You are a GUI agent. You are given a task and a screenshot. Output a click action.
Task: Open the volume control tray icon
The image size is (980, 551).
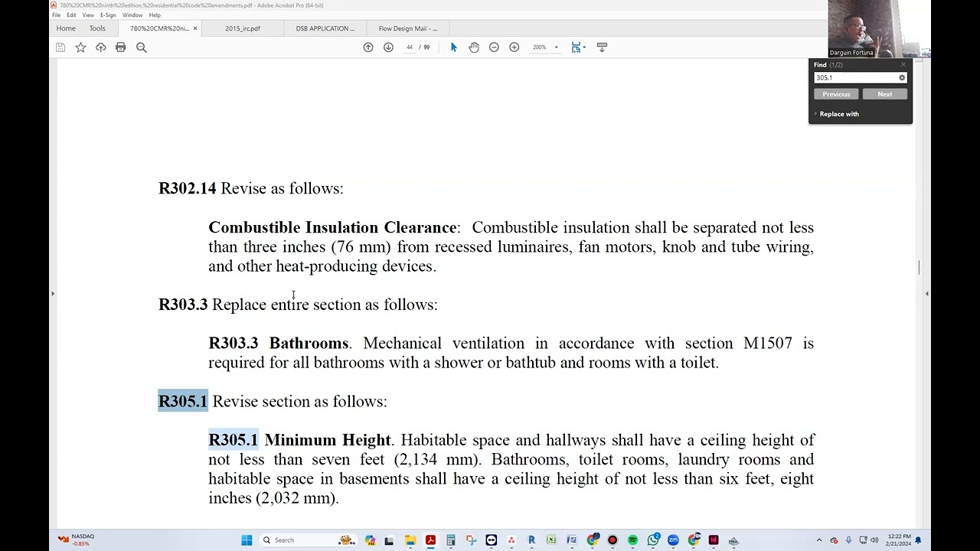874,540
